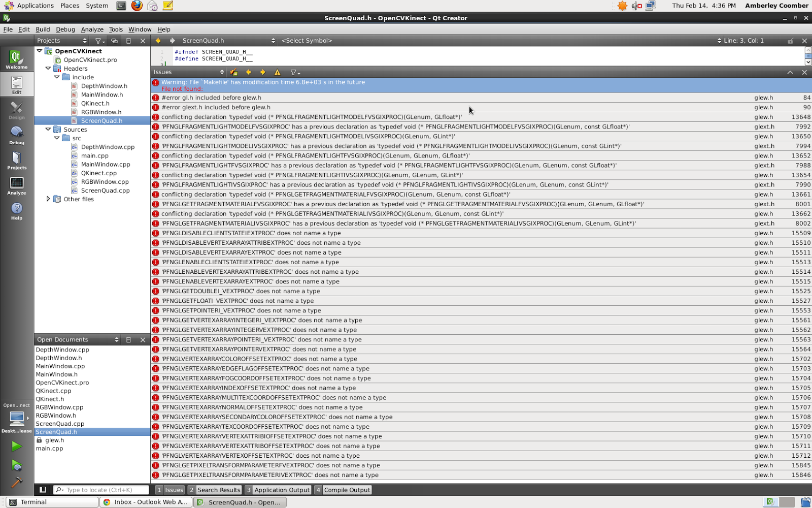
Task: Open the File menu
Action: [x=8, y=29]
